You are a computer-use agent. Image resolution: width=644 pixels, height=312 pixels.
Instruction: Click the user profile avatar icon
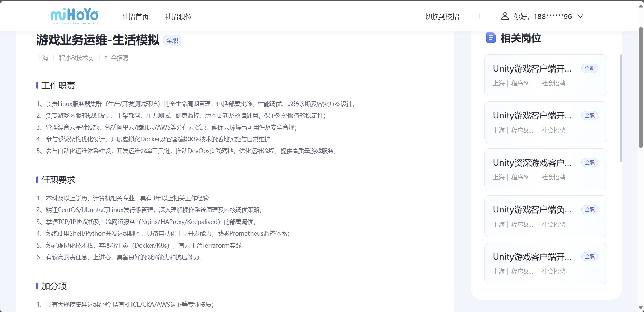(505, 16)
